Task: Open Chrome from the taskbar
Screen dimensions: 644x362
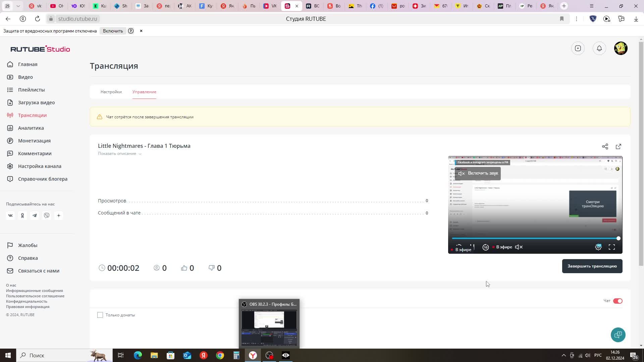Action: pyautogui.click(x=220, y=355)
